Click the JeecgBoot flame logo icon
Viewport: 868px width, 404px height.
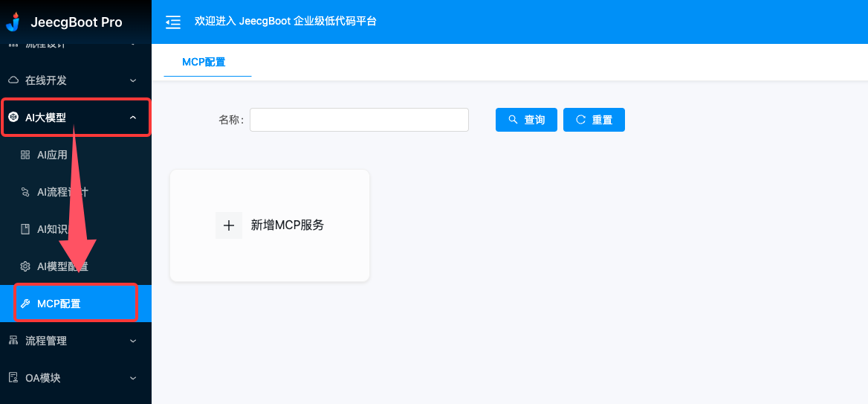13,22
